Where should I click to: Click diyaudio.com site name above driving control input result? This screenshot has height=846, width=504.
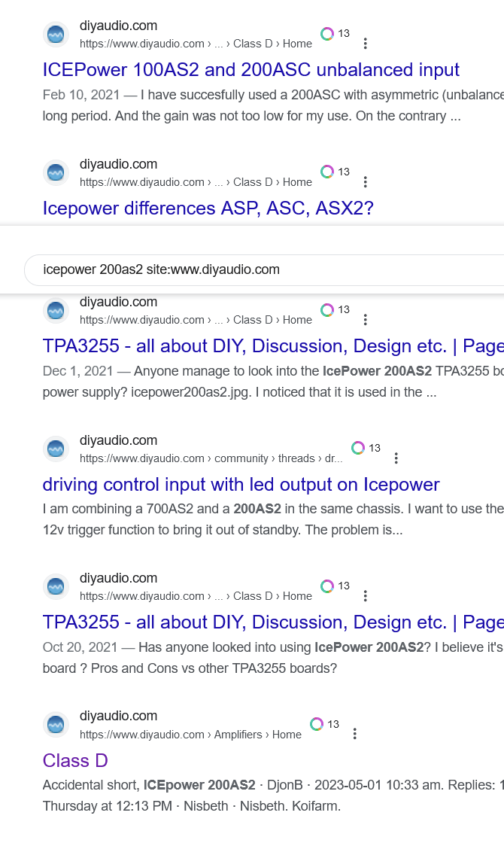(x=119, y=440)
